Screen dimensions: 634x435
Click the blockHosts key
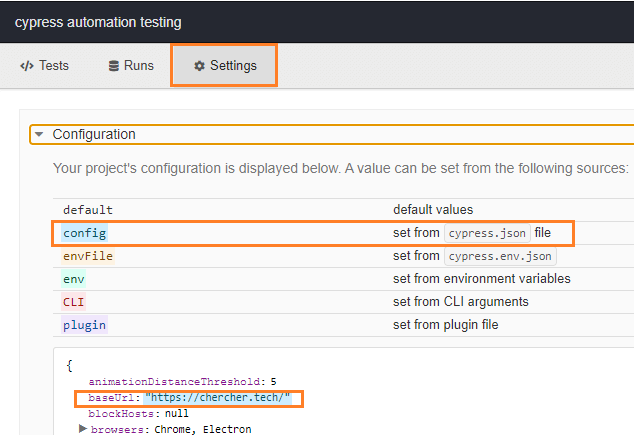pyautogui.click(x=121, y=414)
